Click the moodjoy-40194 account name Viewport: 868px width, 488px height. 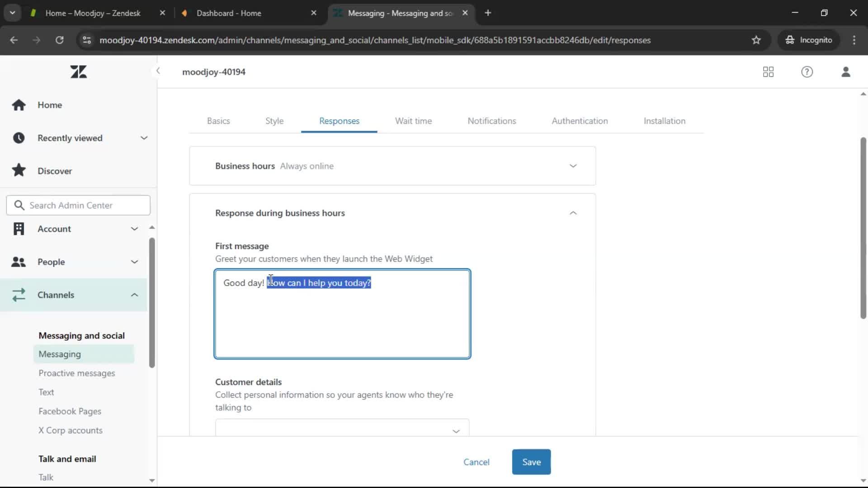click(x=213, y=72)
